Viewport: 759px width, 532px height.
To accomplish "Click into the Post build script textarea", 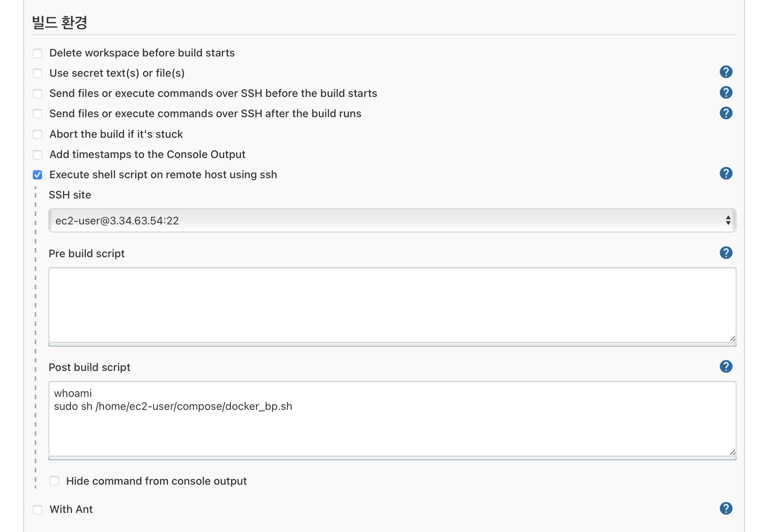I will click(x=392, y=427).
